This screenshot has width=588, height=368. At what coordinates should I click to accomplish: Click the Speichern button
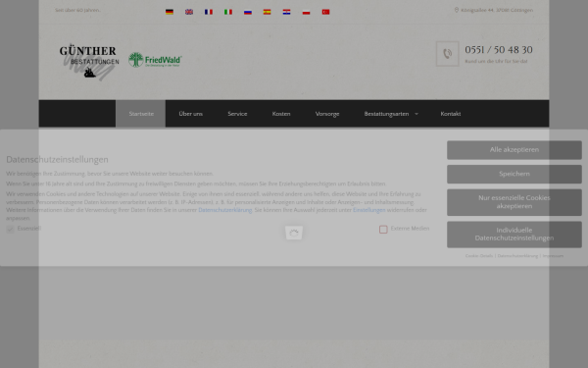[x=514, y=174]
